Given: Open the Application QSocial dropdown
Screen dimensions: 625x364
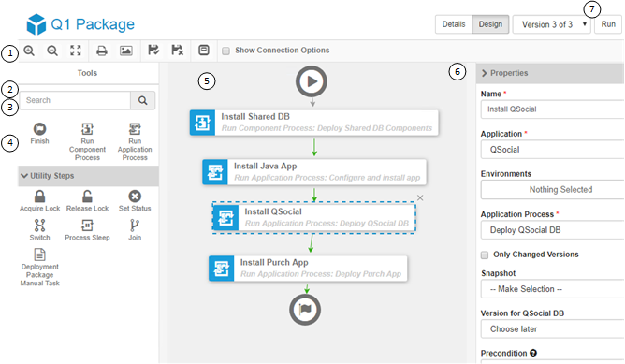Looking at the screenshot, I should click(x=552, y=150).
